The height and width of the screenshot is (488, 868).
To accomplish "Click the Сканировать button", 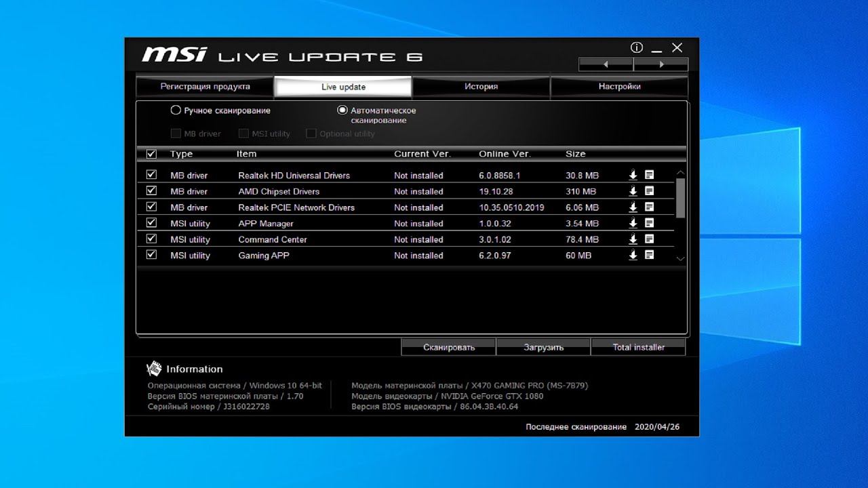I will (x=449, y=347).
